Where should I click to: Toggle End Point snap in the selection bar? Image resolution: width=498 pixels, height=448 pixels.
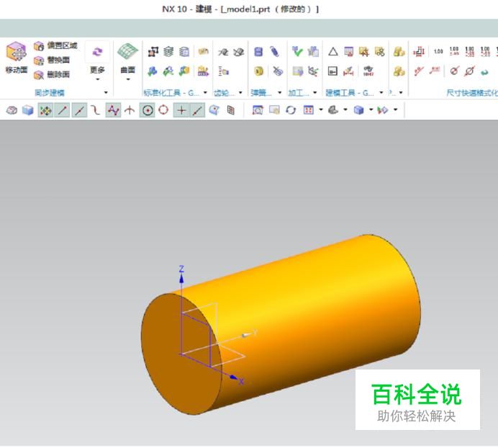[x=62, y=110]
